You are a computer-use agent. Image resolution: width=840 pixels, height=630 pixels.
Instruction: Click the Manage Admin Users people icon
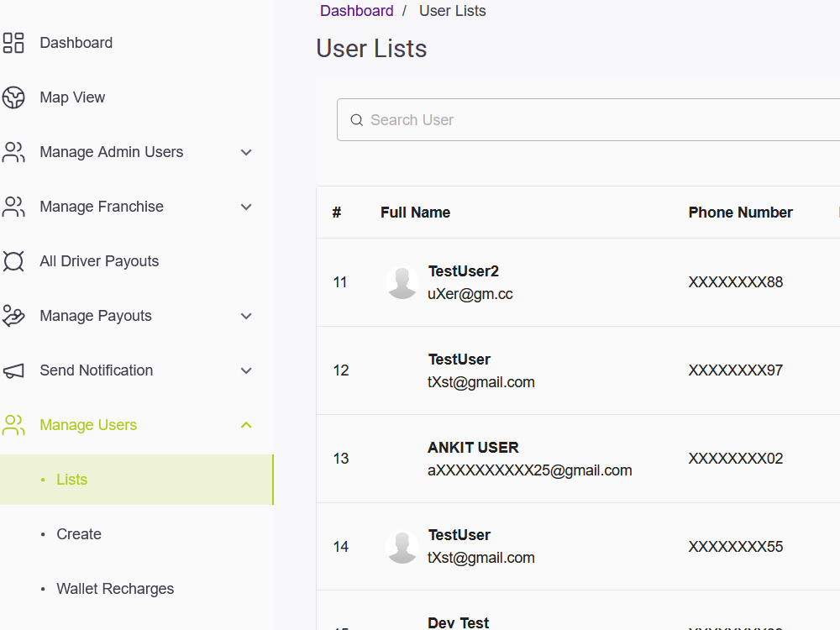13,152
